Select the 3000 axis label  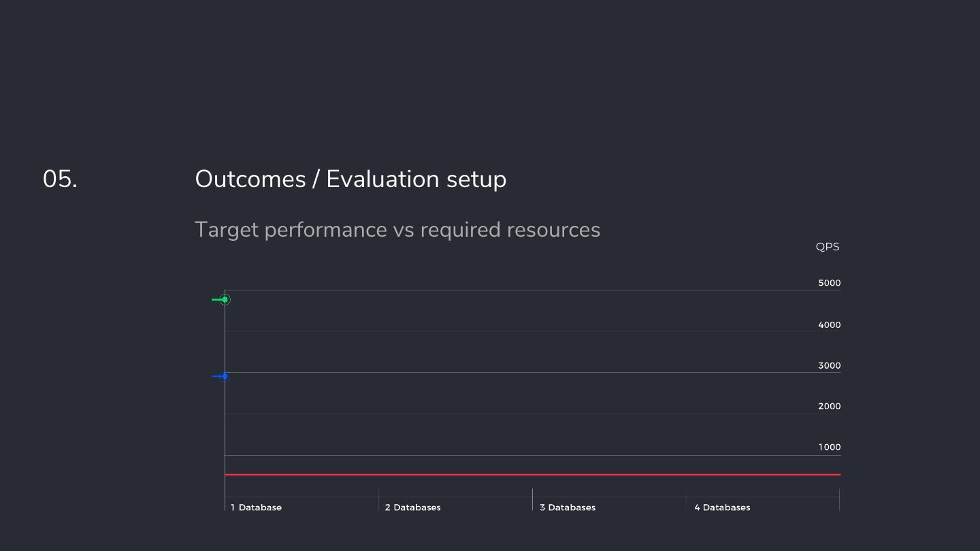coord(829,366)
